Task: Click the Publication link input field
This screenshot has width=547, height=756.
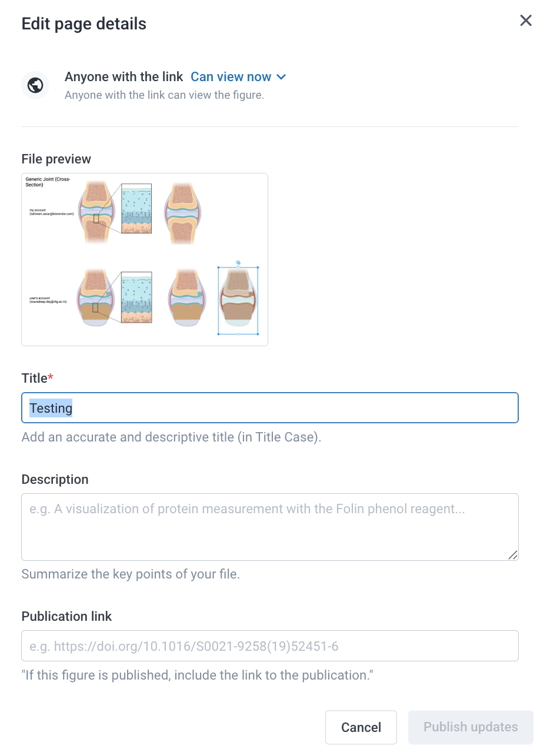Action: (x=269, y=646)
